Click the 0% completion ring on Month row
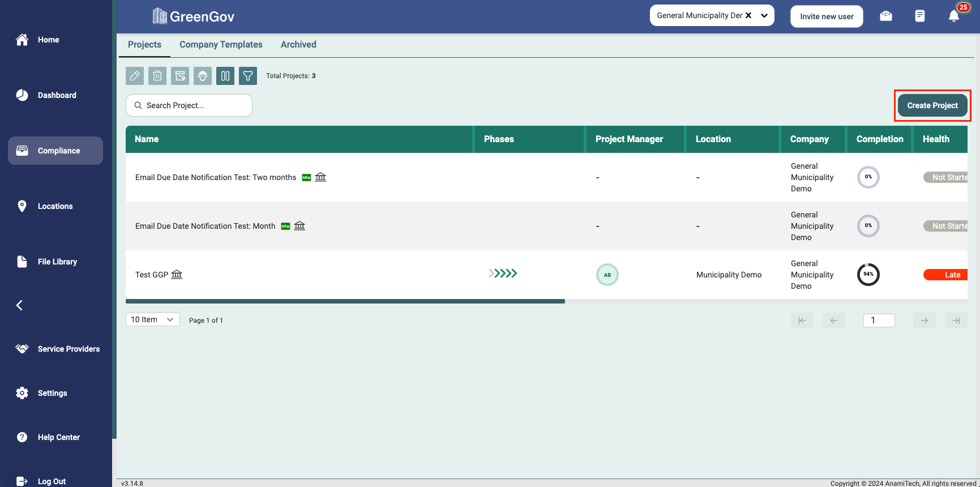The width and height of the screenshot is (980, 487). pos(868,226)
